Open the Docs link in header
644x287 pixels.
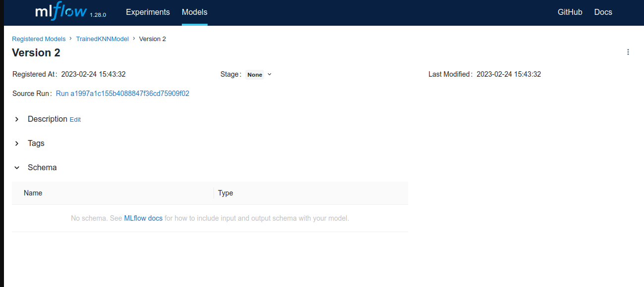[603, 12]
